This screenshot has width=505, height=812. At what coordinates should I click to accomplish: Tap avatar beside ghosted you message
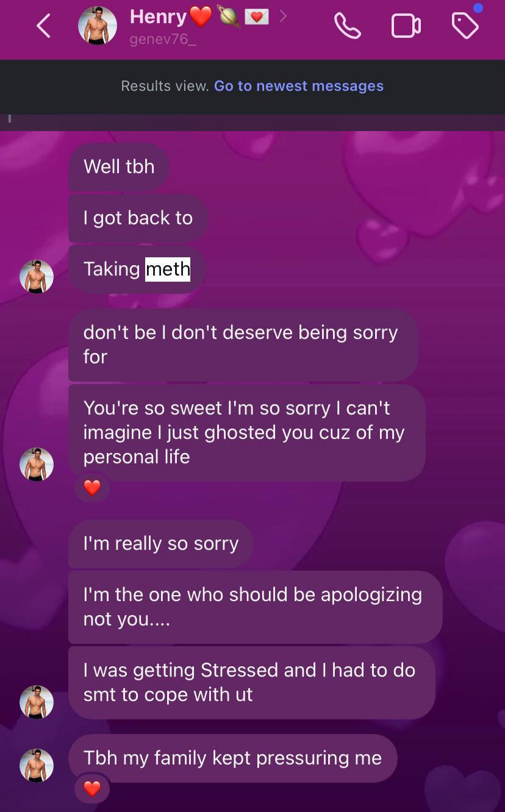pyautogui.click(x=37, y=464)
